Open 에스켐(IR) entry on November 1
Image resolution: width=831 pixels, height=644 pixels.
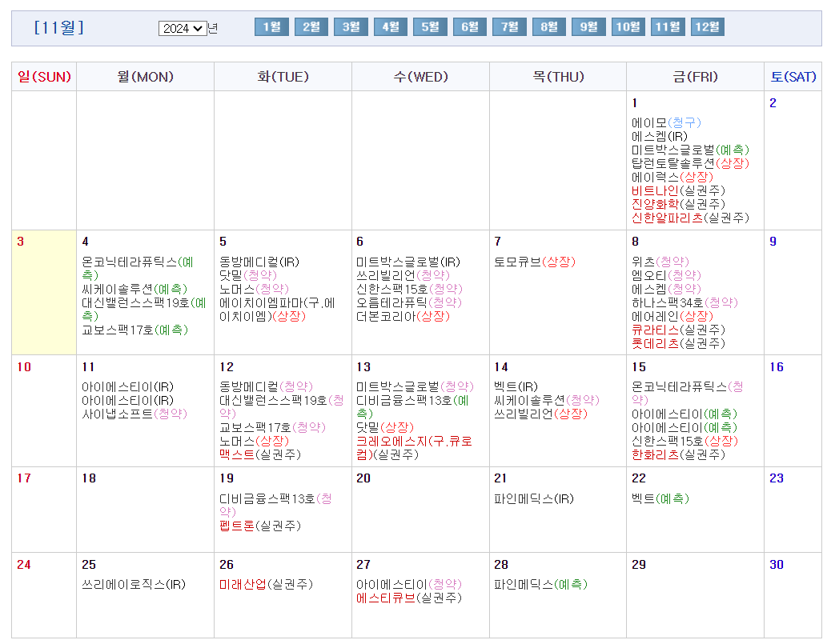coord(660,136)
